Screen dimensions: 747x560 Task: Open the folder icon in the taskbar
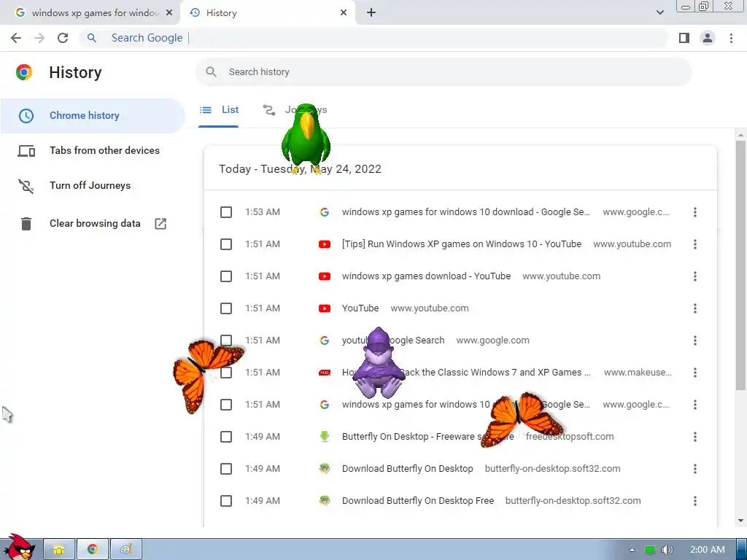(x=59, y=550)
